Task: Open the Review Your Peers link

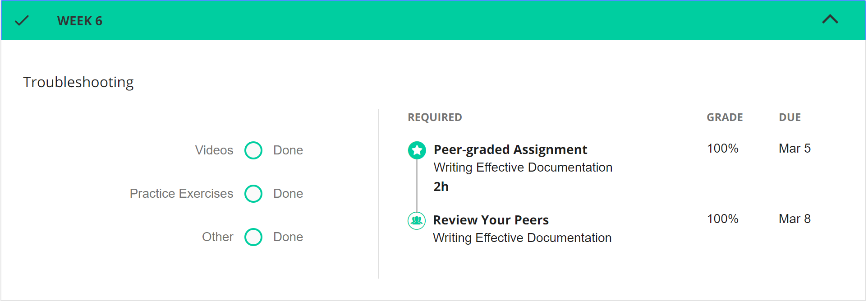Action: click(491, 220)
